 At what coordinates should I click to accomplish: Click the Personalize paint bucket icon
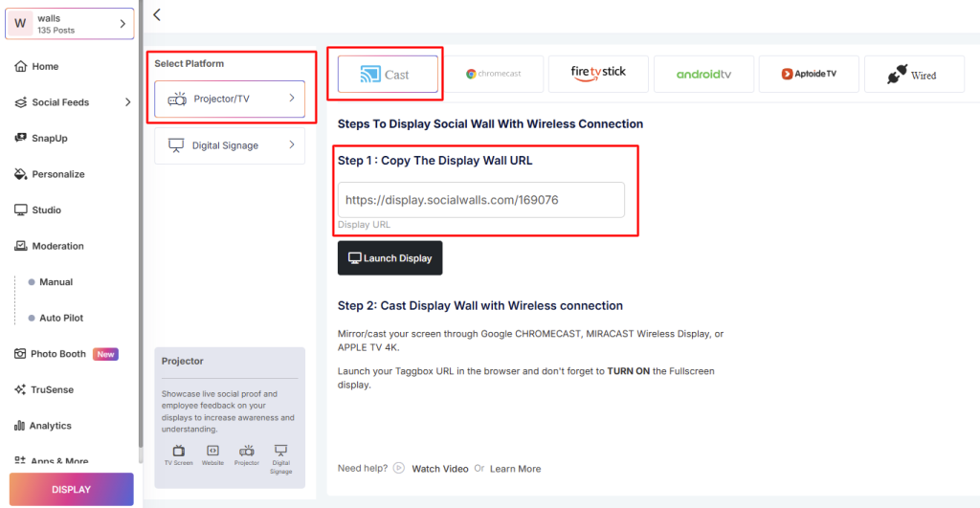21,174
